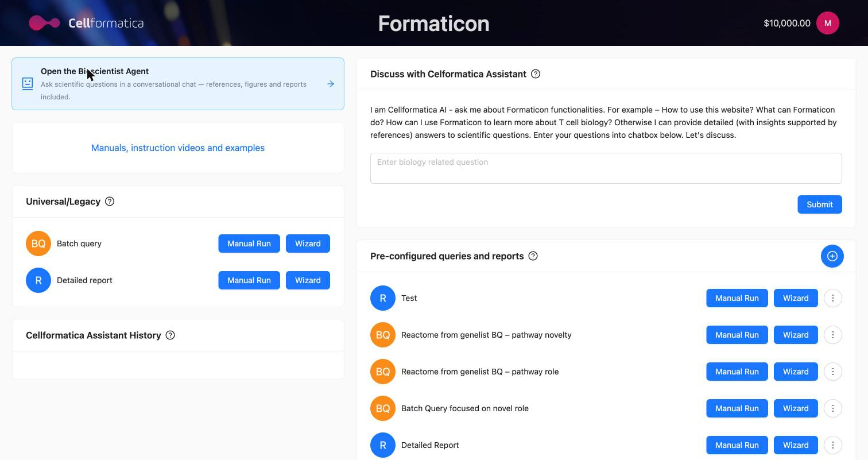Open more options for Detailed Report in pre-configured list
868x460 pixels.
point(833,445)
